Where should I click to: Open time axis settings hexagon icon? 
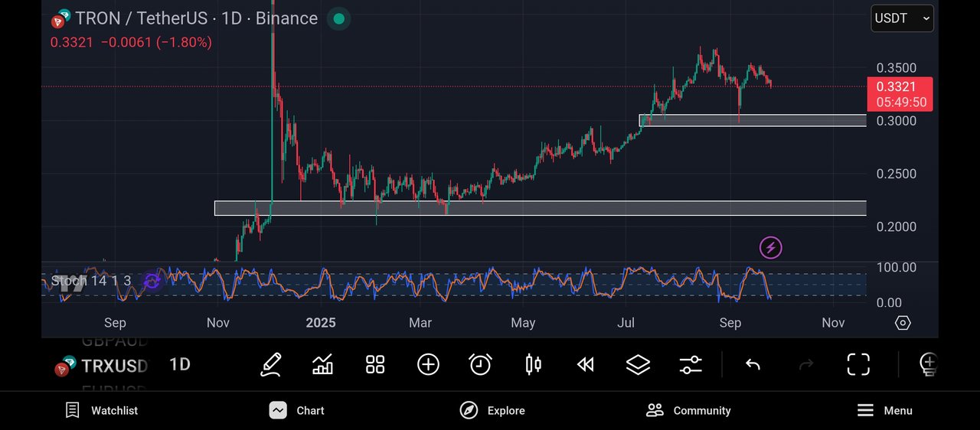click(x=903, y=323)
